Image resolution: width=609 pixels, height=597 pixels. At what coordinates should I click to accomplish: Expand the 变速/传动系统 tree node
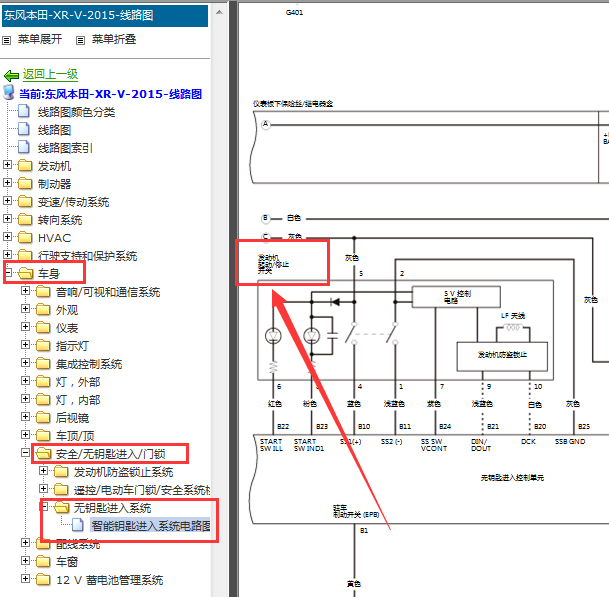click(x=7, y=200)
